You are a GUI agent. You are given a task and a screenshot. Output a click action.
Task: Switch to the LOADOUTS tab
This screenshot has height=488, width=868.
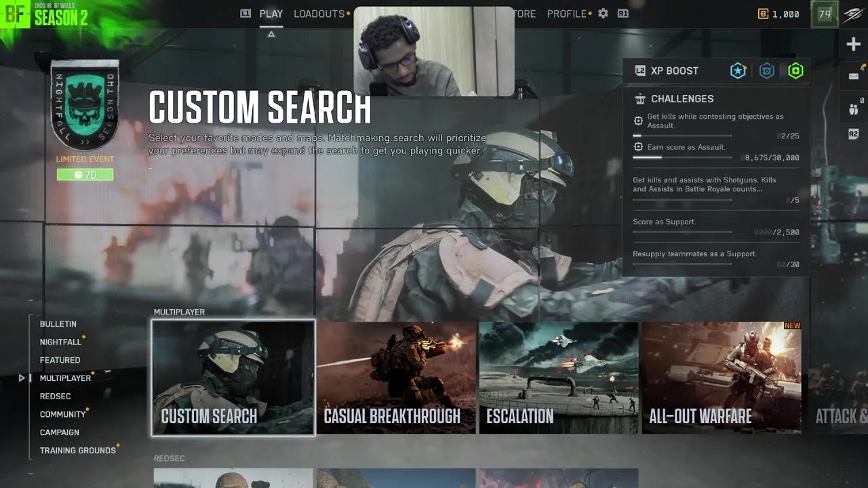point(319,14)
